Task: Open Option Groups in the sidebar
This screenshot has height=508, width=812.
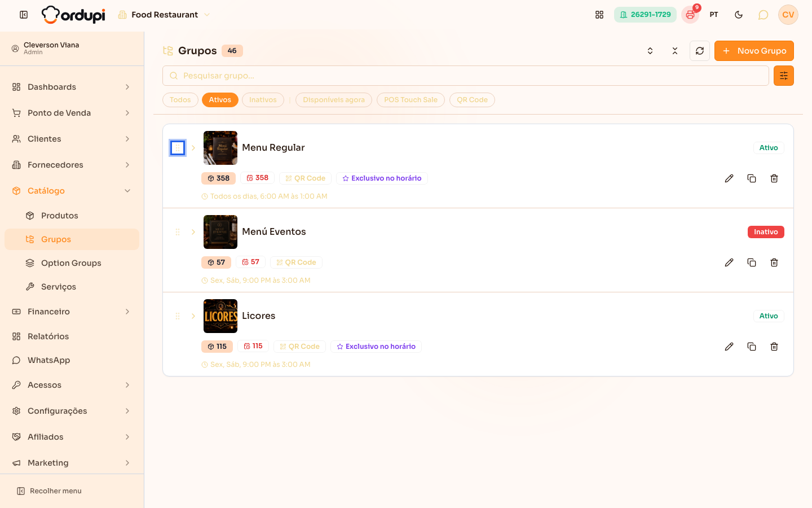Action: tap(72, 263)
